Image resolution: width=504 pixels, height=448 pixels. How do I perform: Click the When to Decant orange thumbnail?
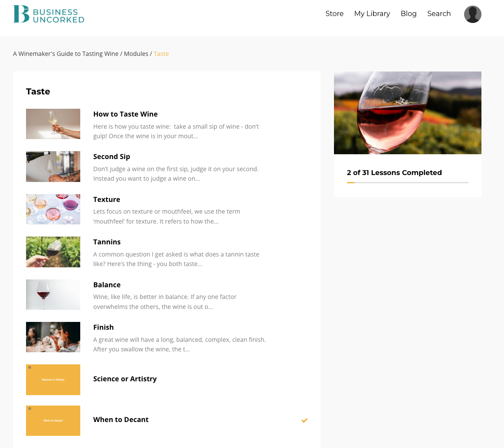(x=53, y=421)
